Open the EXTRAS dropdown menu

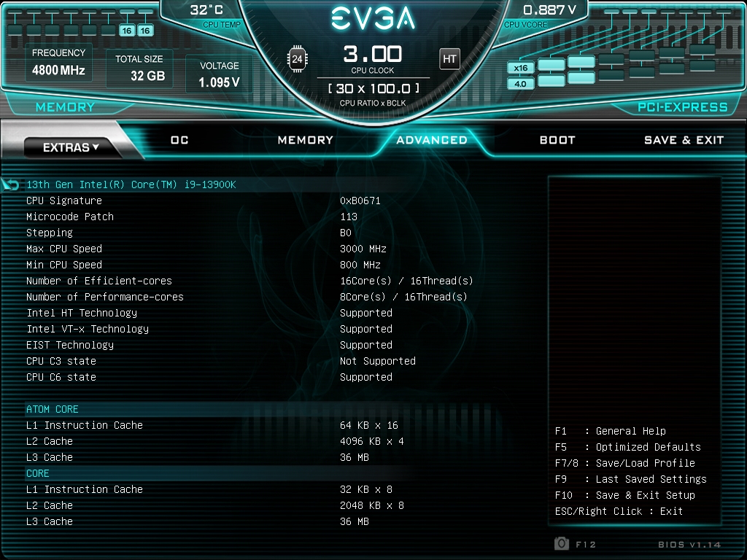pos(71,147)
